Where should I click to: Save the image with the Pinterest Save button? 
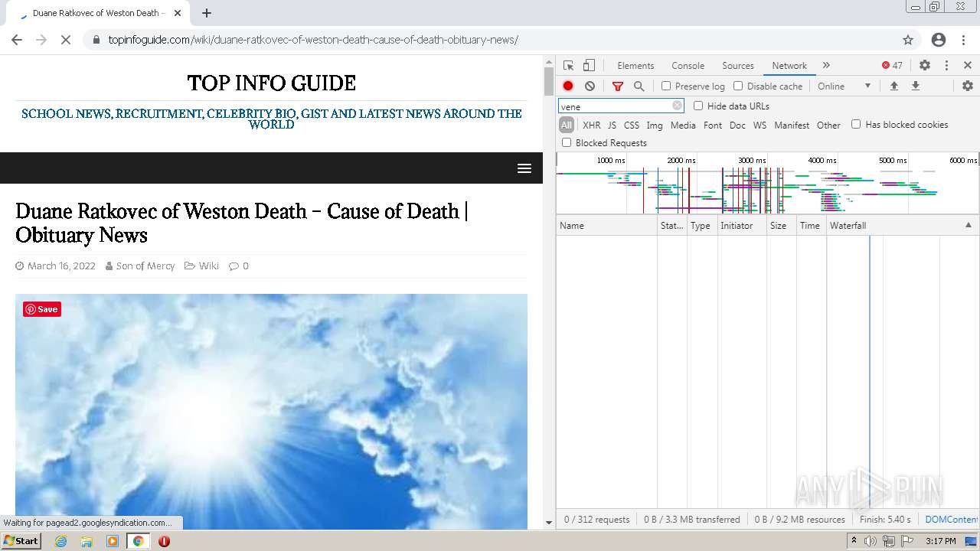click(42, 309)
